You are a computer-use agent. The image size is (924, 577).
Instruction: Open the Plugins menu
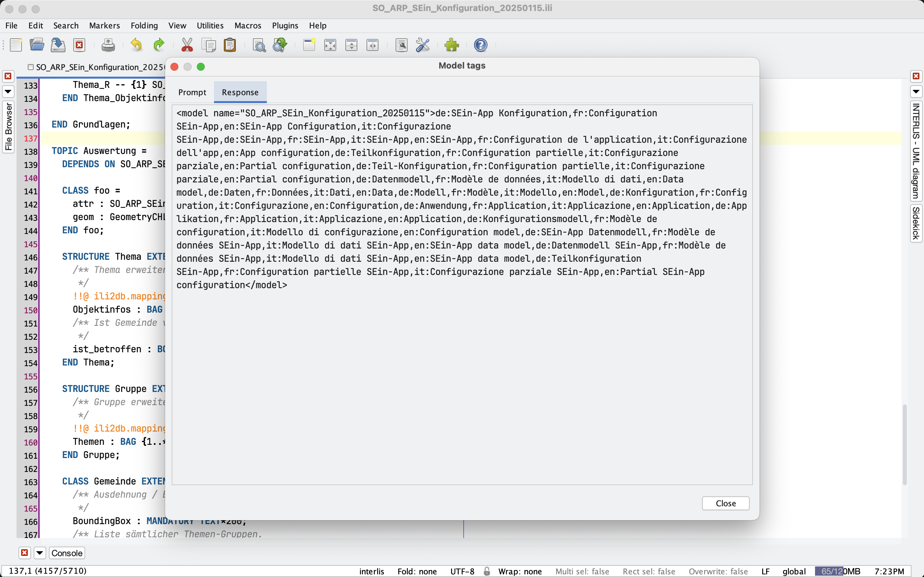pos(285,25)
